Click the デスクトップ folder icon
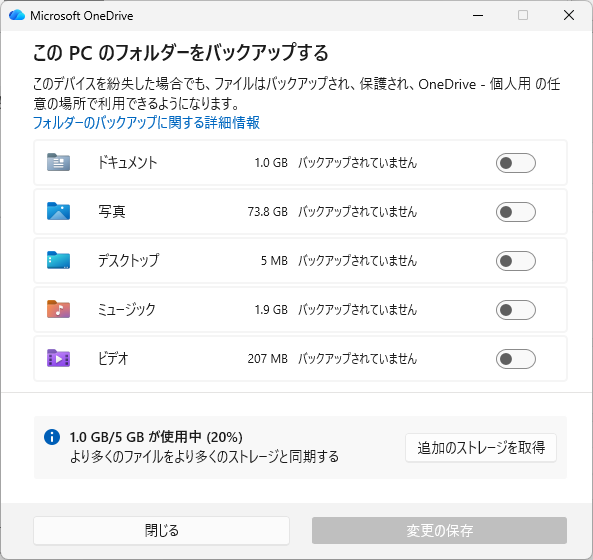593x560 pixels. (x=58, y=260)
